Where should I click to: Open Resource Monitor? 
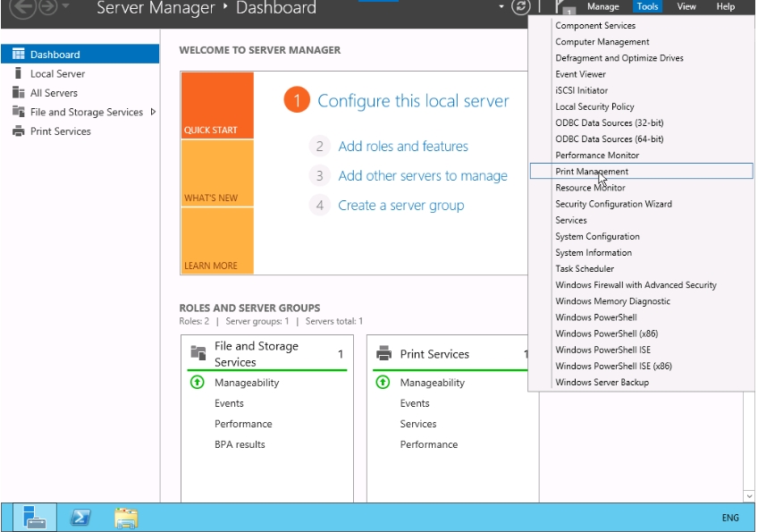(x=642, y=187)
